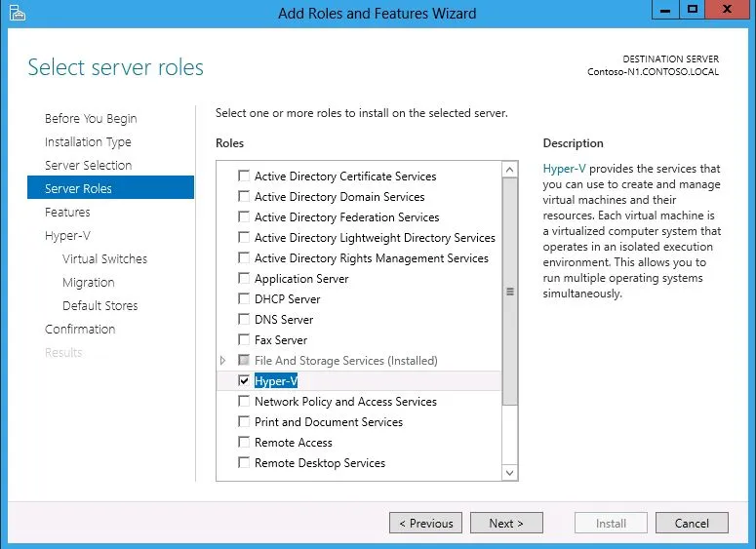Screen dimensions: 756x549
Task: Jump to the Confirmation step
Action: click(x=80, y=330)
